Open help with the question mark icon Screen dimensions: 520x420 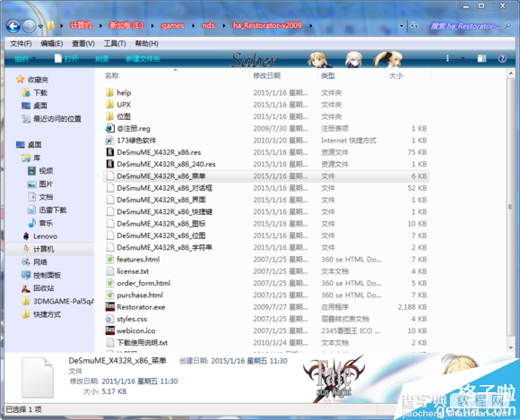[502, 58]
